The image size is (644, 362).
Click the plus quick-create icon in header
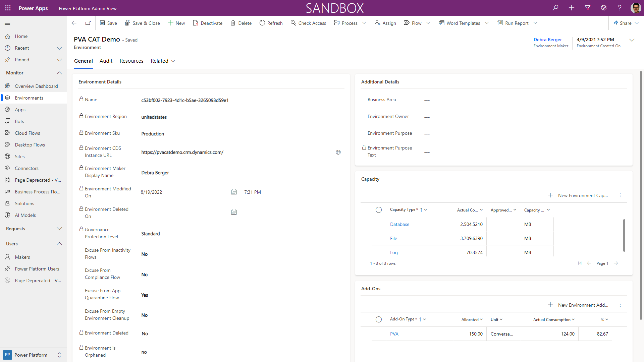click(572, 8)
